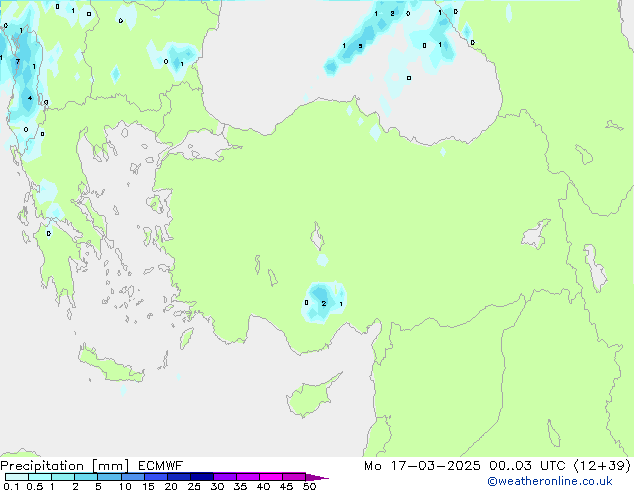Click the 45–50 mm legend color swatch
Image resolution: width=634 pixels, height=490 pixels.
294,477
